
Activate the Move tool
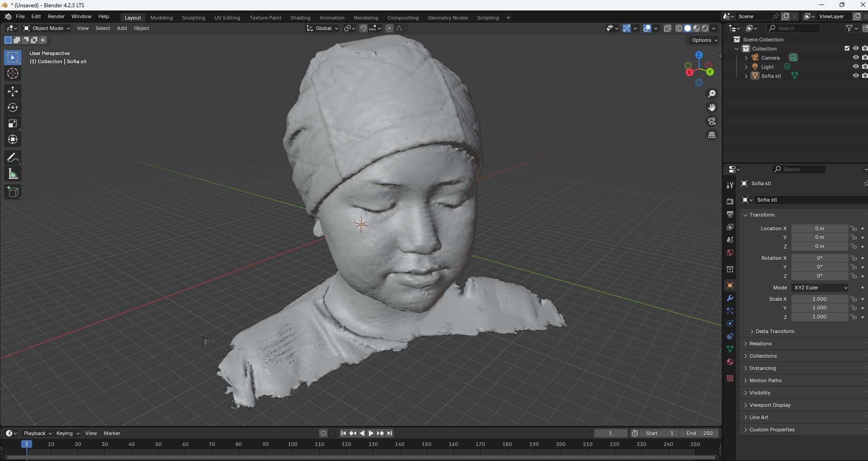point(13,91)
